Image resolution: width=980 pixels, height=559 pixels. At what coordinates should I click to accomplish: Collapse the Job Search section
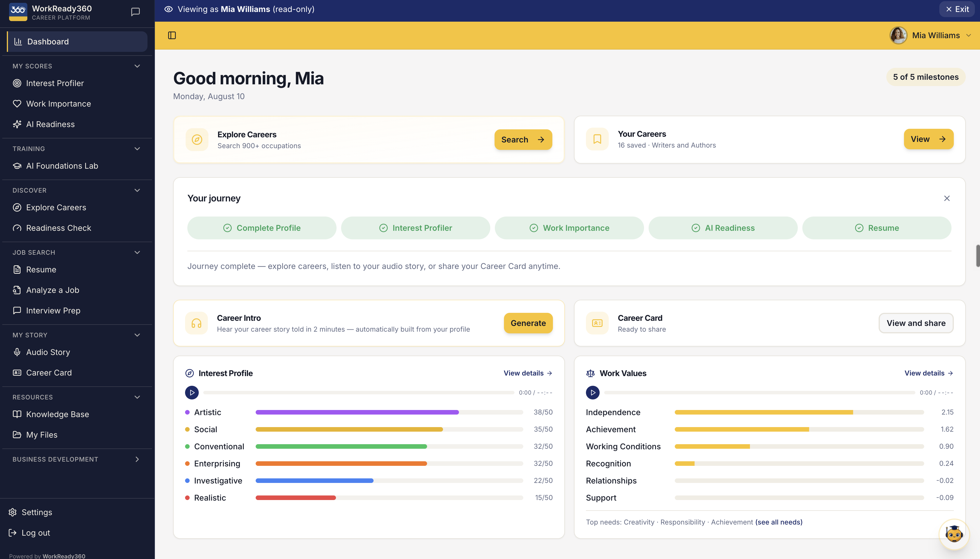tap(137, 252)
